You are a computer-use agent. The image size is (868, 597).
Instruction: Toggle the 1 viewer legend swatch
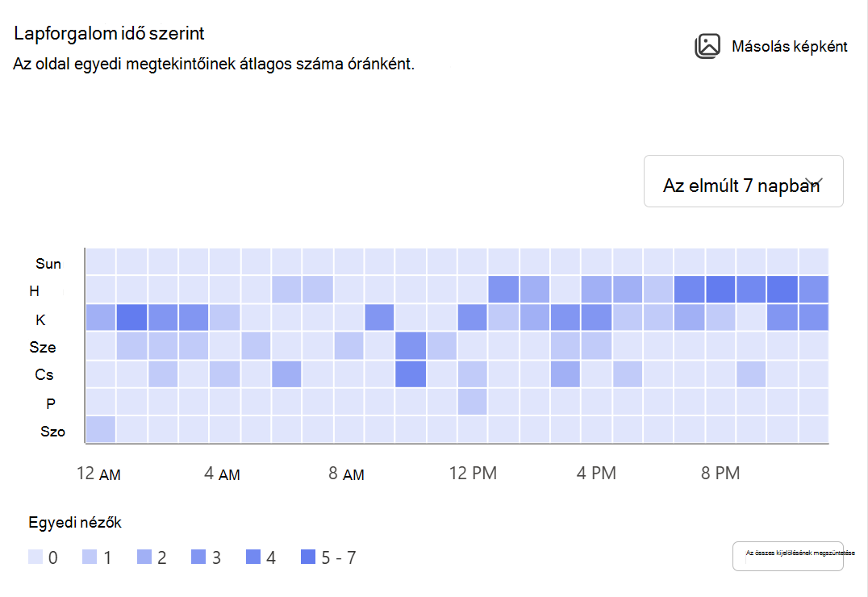[x=89, y=557]
